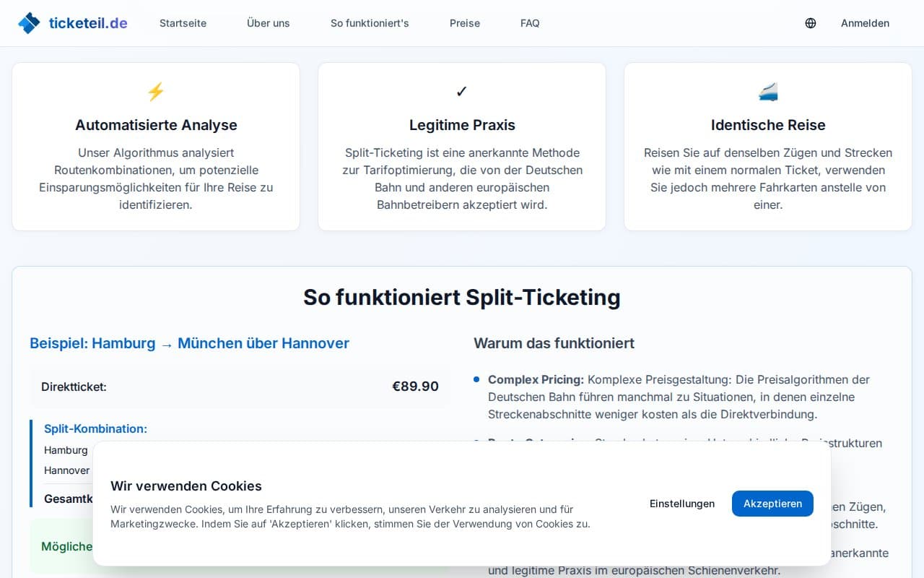Click the Complex Pricing: bold label
This screenshot has height=578, width=924.
(x=536, y=379)
